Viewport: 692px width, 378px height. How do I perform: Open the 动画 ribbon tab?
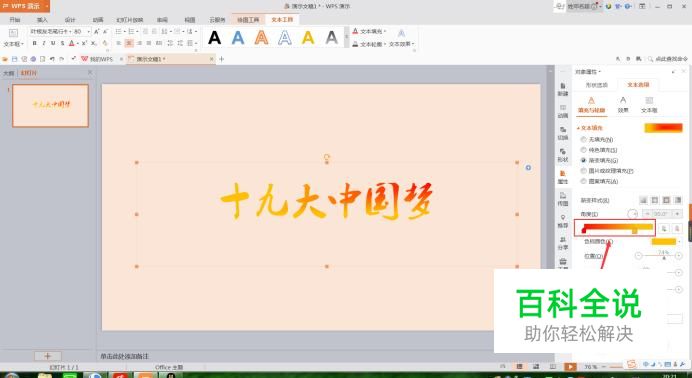click(98, 20)
